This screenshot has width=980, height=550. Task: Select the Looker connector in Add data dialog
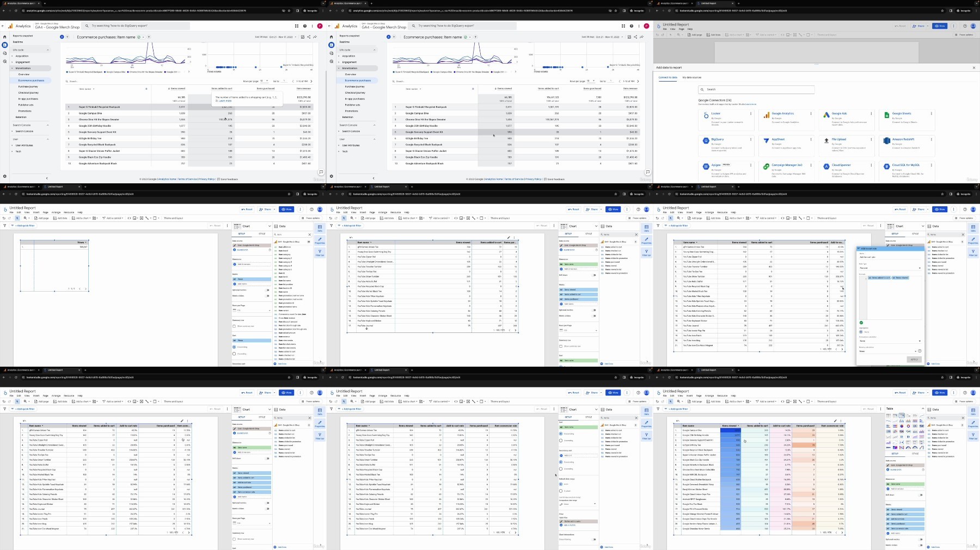pyautogui.click(x=726, y=120)
